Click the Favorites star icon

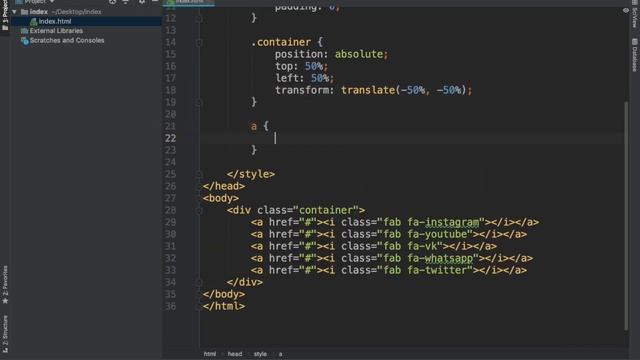[5, 301]
